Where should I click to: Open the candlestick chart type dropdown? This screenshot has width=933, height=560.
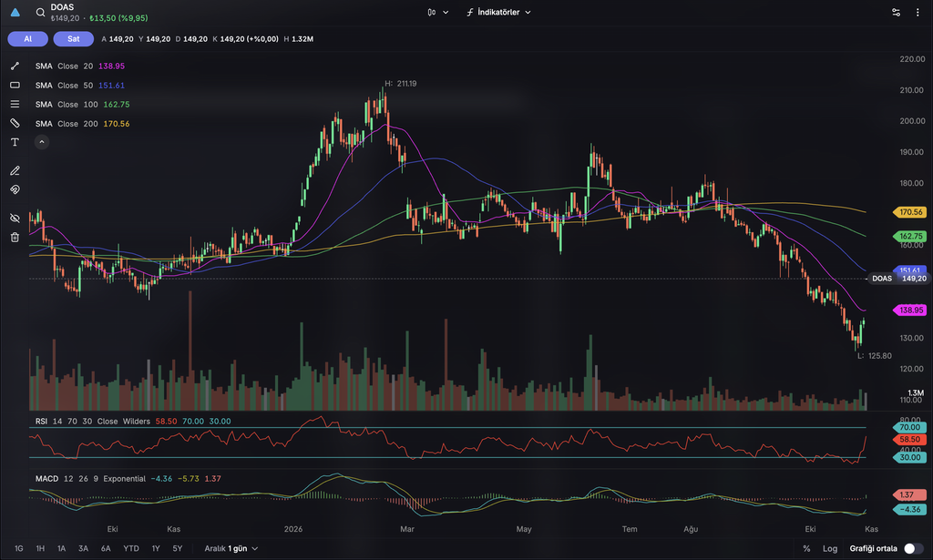(x=438, y=12)
